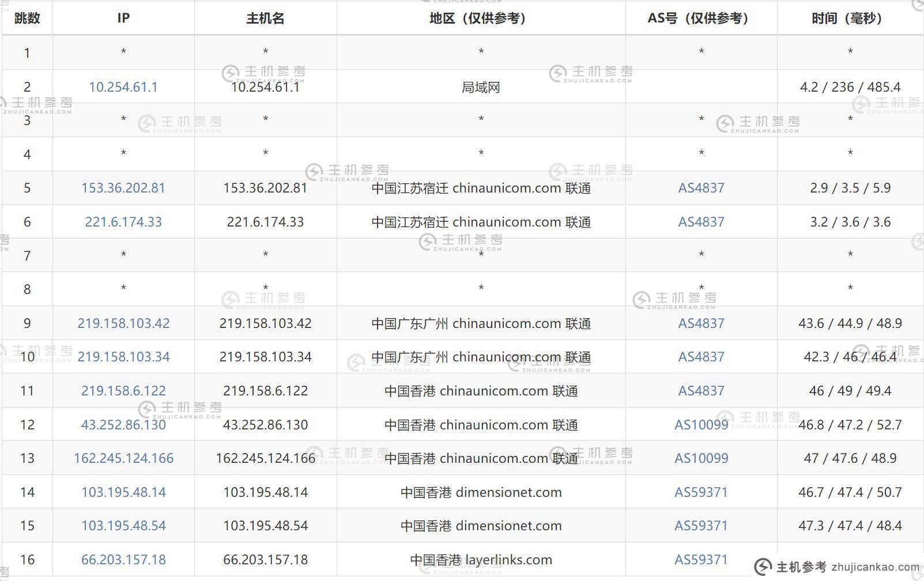Open AS59371 link in hop 14 row
The width and height of the screenshot is (924, 581).
coord(701,492)
